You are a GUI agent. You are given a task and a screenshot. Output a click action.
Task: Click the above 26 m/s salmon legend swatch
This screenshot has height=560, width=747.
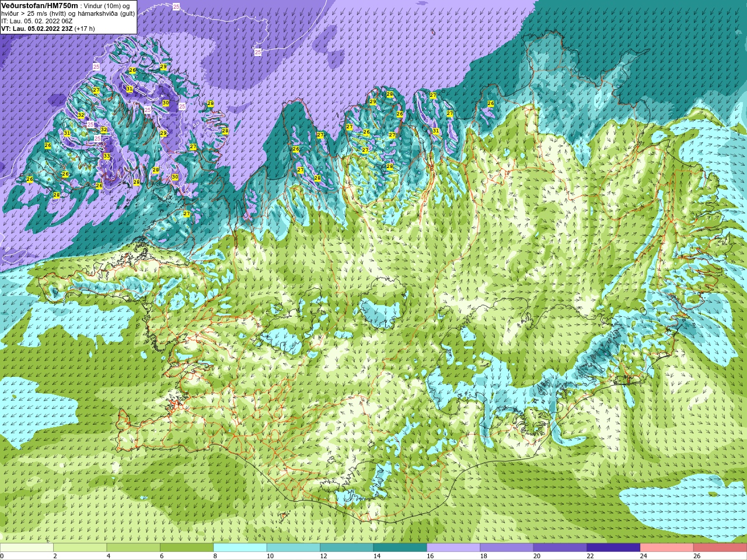pyautogui.click(x=720, y=548)
